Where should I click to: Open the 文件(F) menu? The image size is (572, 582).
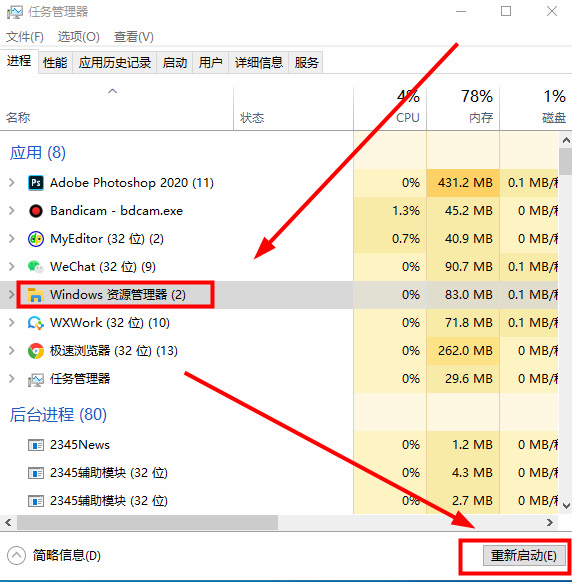click(25, 37)
